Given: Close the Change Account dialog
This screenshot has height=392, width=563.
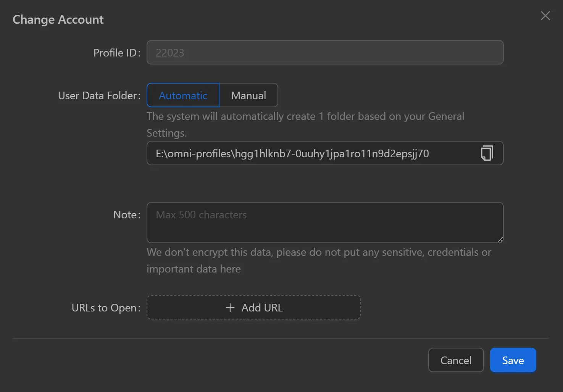Looking at the screenshot, I should point(545,16).
